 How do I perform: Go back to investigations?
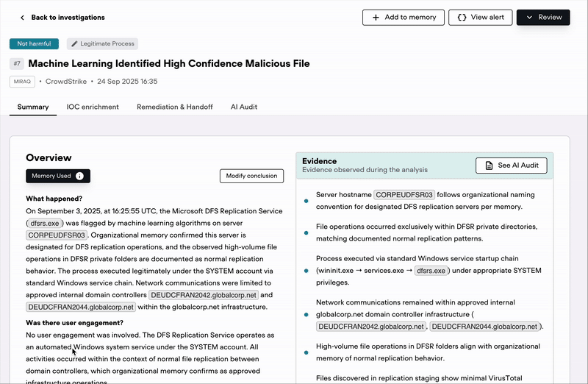coord(62,17)
